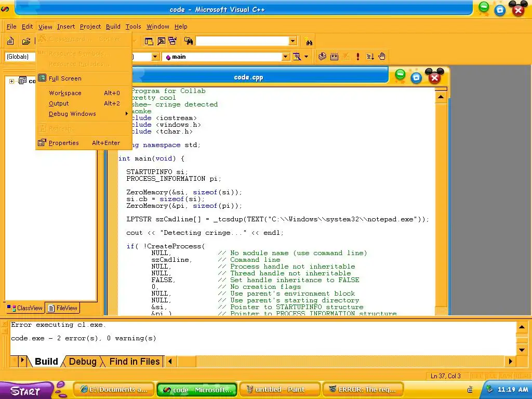Image resolution: width=532 pixels, height=399 pixels.
Task: Open the Tools menu
Action: (x=133, y=26)
